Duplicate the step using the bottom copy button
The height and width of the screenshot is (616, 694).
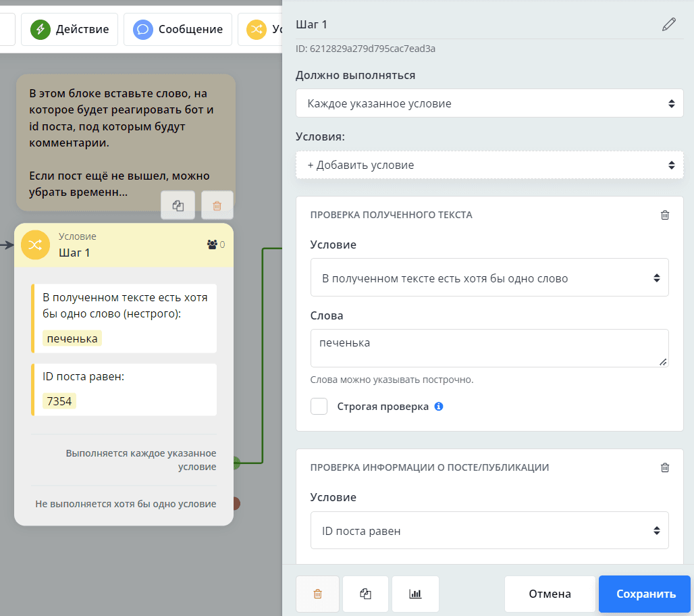click(365, 594)
